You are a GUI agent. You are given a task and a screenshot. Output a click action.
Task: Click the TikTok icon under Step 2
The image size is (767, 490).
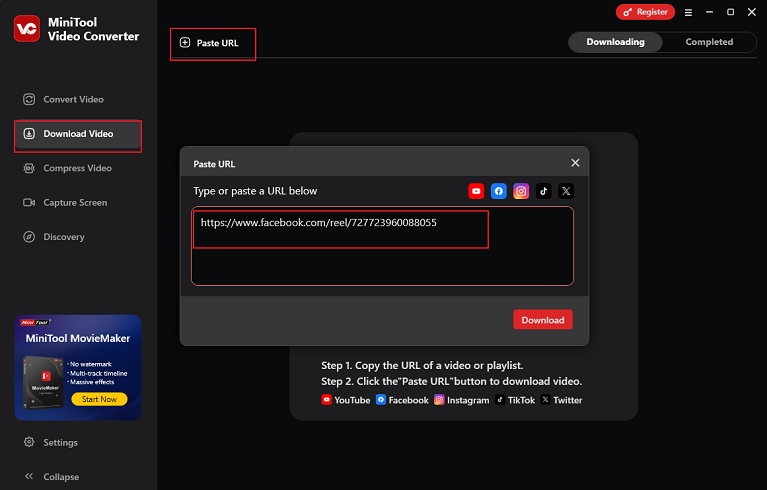(x=500, y=400)
